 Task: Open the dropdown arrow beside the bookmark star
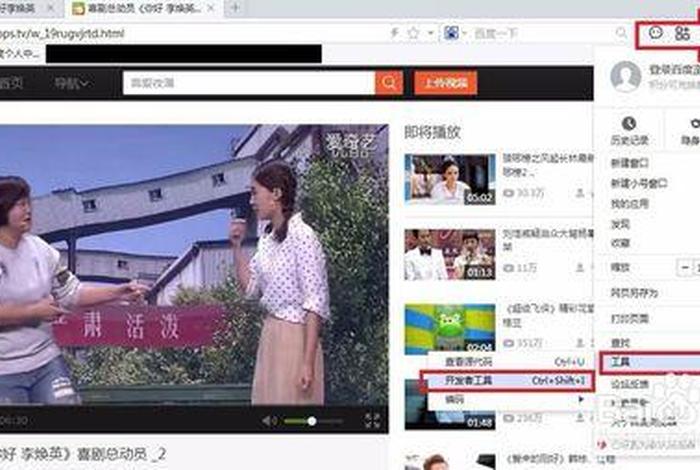coord(430,33)
